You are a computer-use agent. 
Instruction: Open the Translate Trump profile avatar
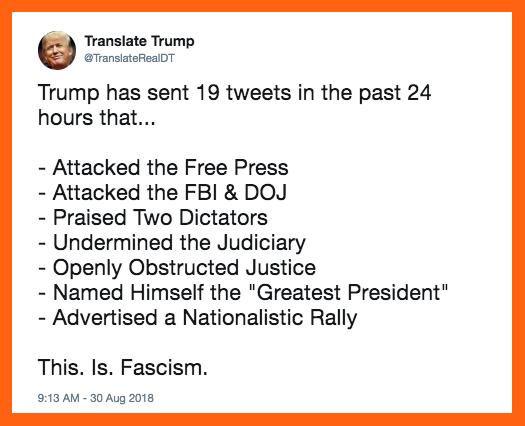click(x=57, y=51)
